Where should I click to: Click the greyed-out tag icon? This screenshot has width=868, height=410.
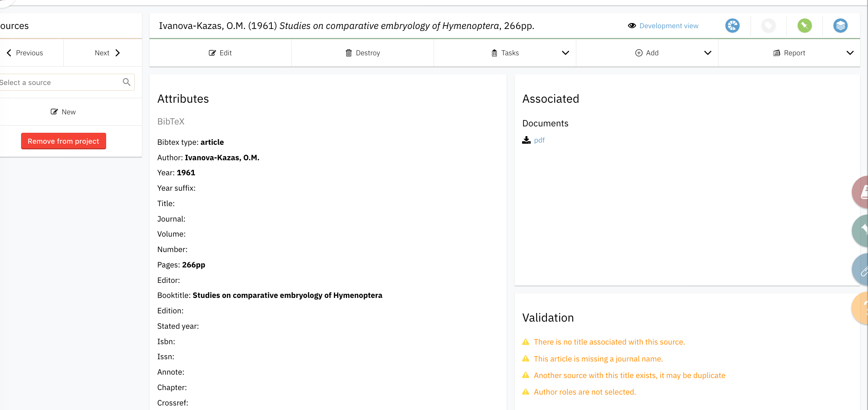tap(768, 26)
